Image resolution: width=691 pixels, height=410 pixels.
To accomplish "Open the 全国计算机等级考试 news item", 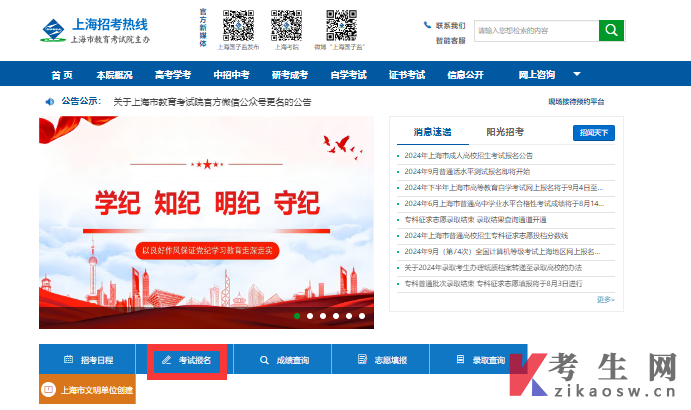I will click(502, 252).
